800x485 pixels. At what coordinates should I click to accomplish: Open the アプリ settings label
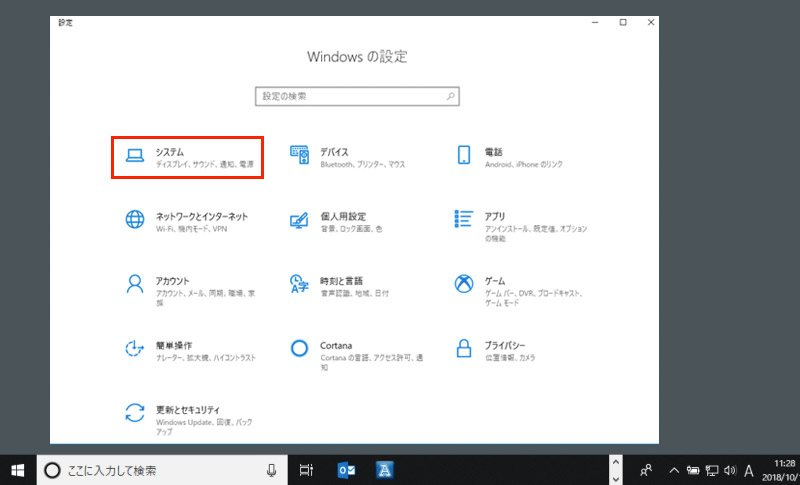495,216
